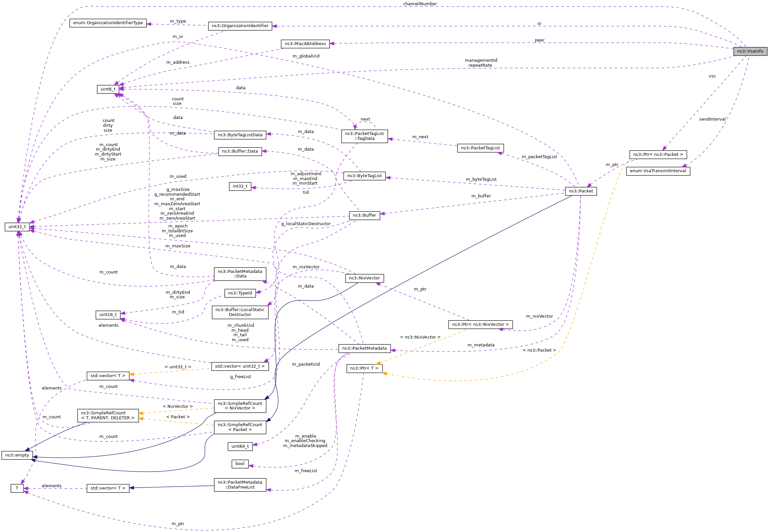Select the ns3::PacketMetadata::Data node
769x532 pixels.
coord(240,274)
